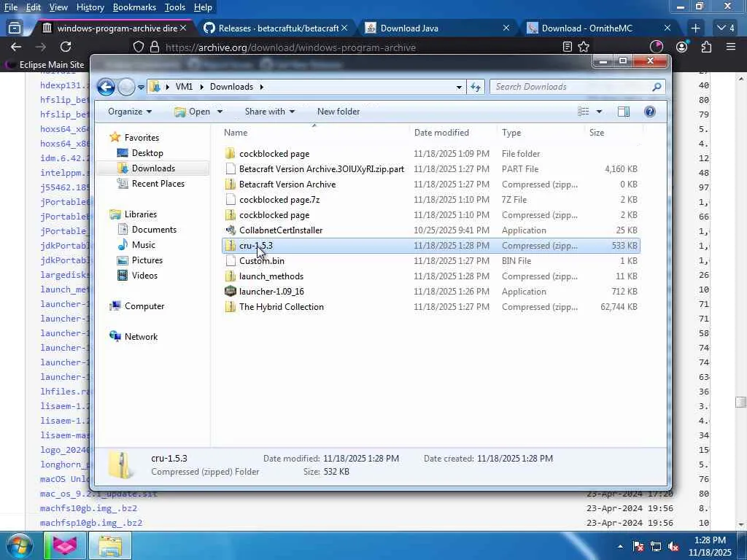Select Computer in navigation pane
Image resolution: width=747 pixels, height=560 pixels.
pos(144,306)
